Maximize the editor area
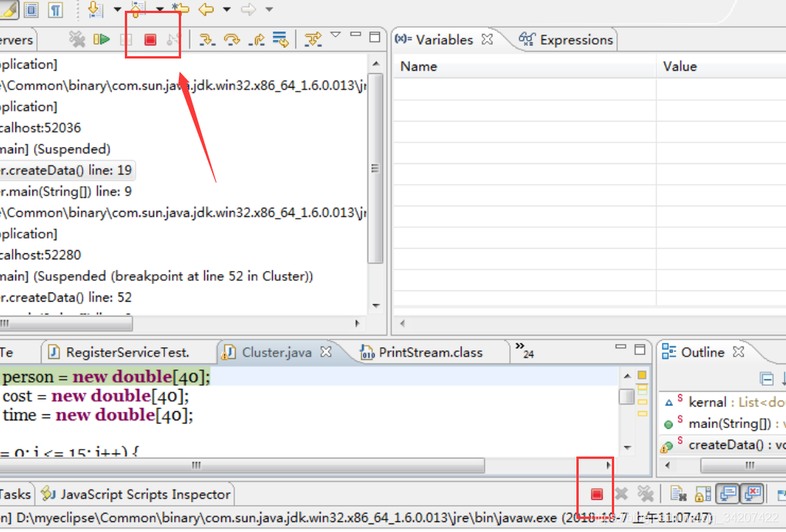This screenshot has height=532, width=786. tap(640, 350)
